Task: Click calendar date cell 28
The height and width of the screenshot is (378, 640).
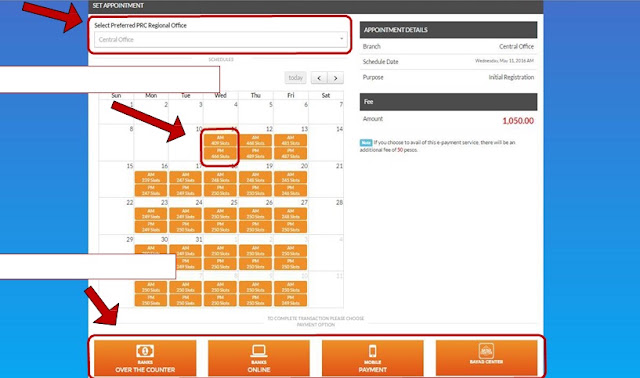Action: tap(326, 216)
